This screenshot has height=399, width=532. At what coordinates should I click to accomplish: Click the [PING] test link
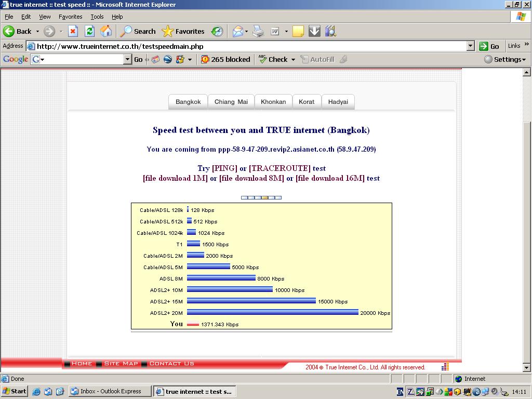224,168
